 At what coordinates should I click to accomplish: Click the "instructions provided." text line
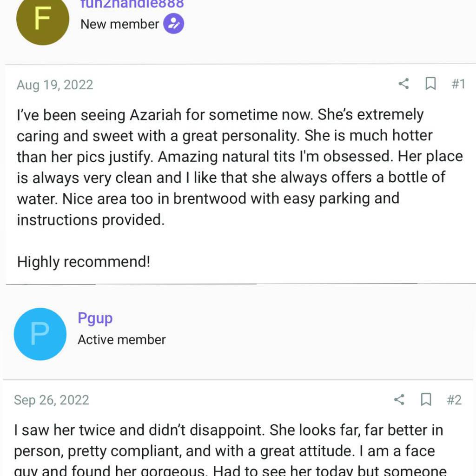91,219
